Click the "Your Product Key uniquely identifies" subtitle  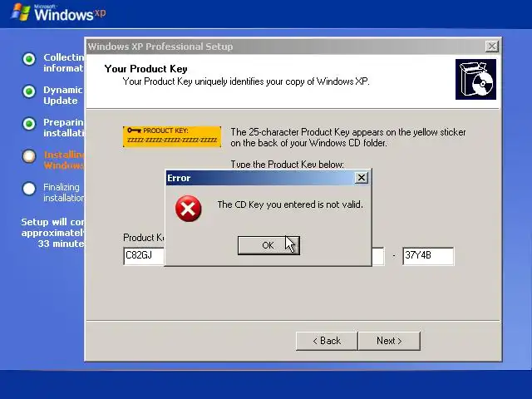(x=246, y=81)
